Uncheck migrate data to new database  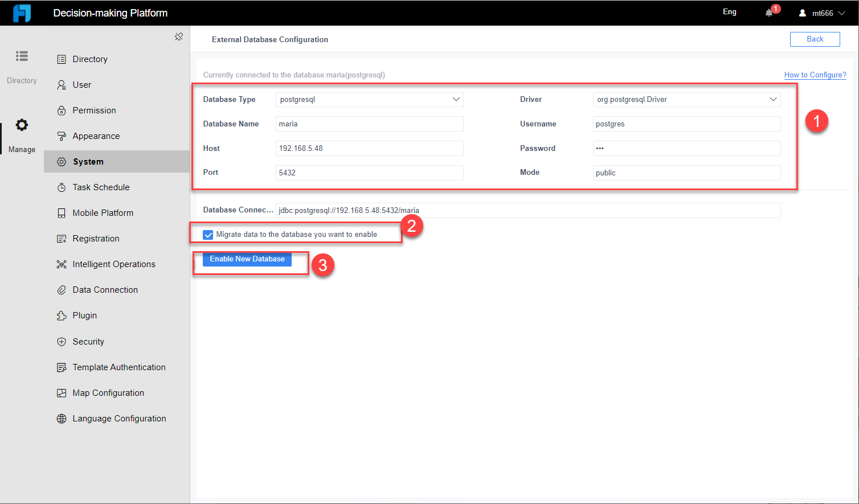pyautogui.click(x=208, y=234)
